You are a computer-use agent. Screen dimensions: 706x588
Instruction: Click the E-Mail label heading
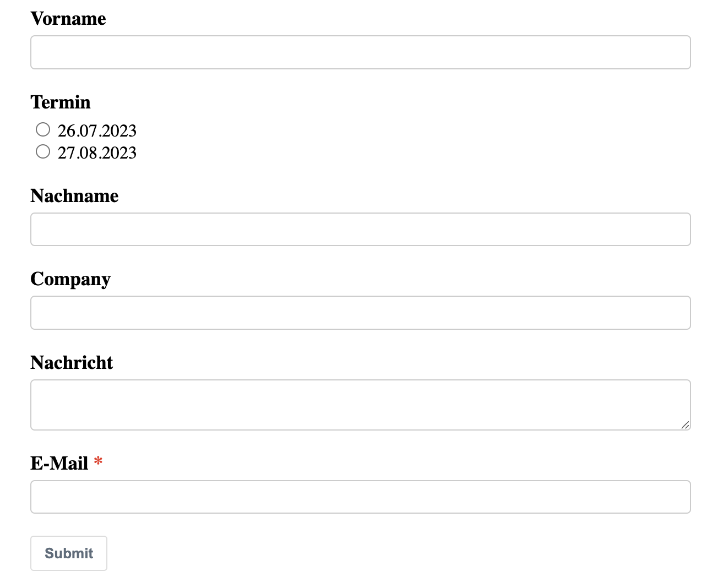tap(59, 463)
